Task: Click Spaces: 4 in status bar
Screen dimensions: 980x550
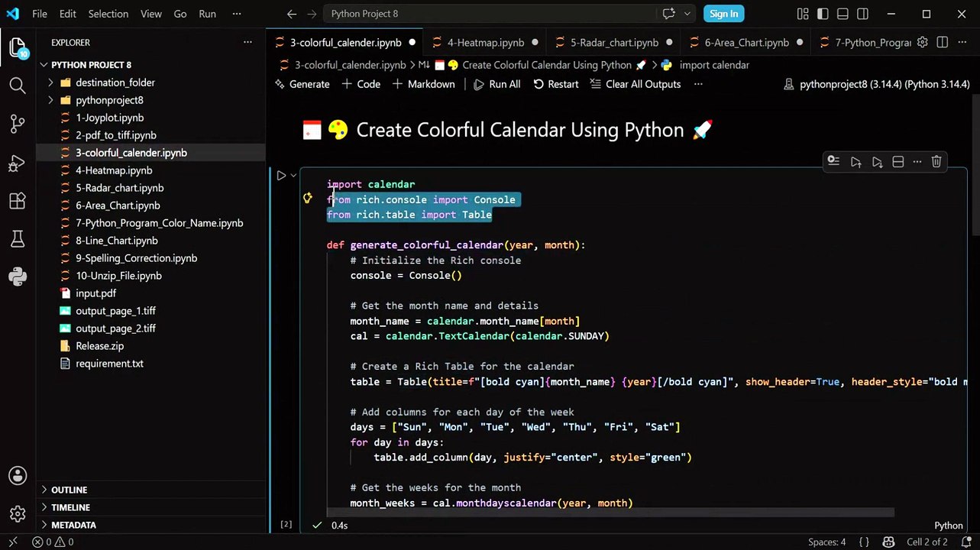Action: [x=826, y=542]
